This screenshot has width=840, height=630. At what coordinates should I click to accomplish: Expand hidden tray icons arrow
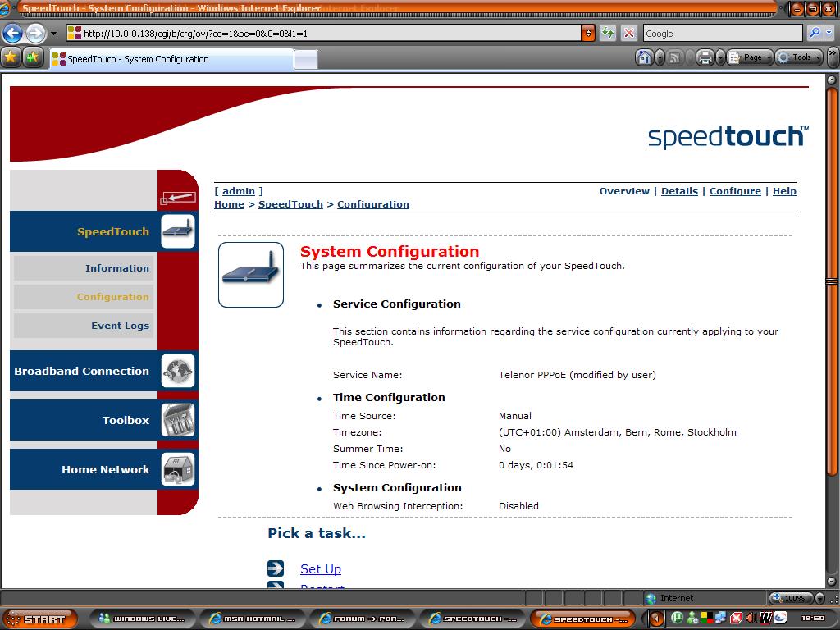pos(655,619)
